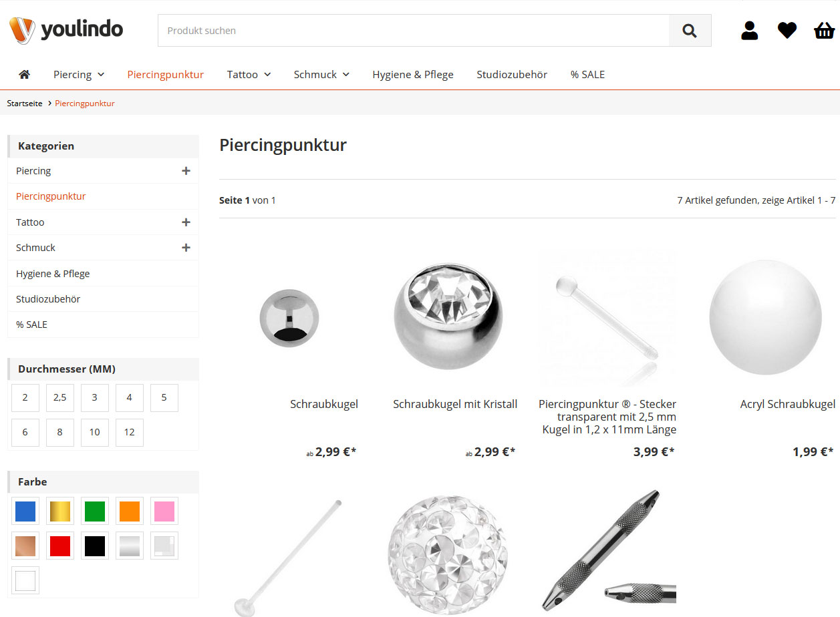This screenshot has height=617, width=840.
Task: Expand Schmuck category plus icon
Action: click(186, 248)
